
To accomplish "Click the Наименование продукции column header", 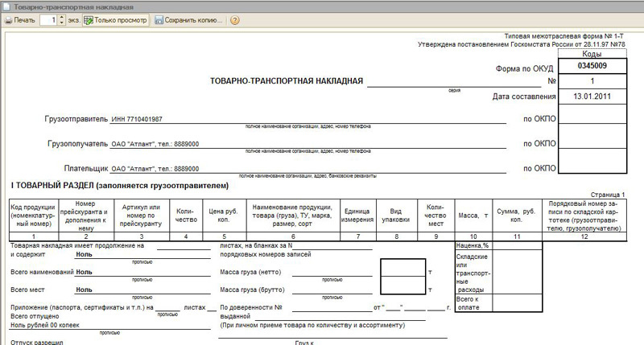I will (293, 215).
